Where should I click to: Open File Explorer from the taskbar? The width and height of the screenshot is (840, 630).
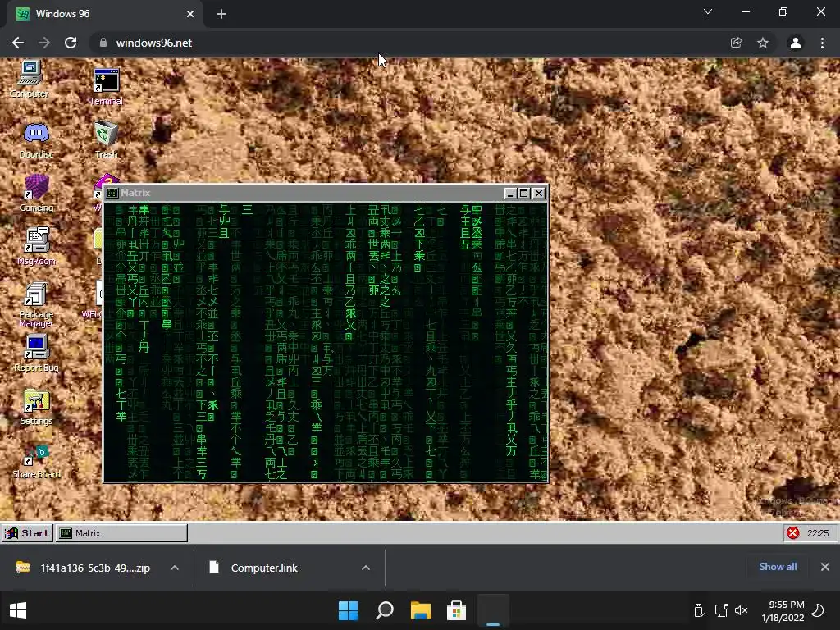point(421,610)
